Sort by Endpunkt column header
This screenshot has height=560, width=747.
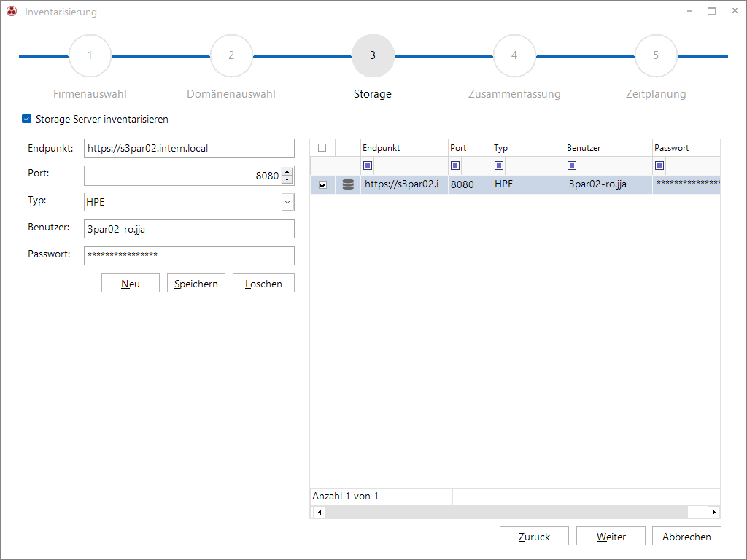[x=404, y=147]
